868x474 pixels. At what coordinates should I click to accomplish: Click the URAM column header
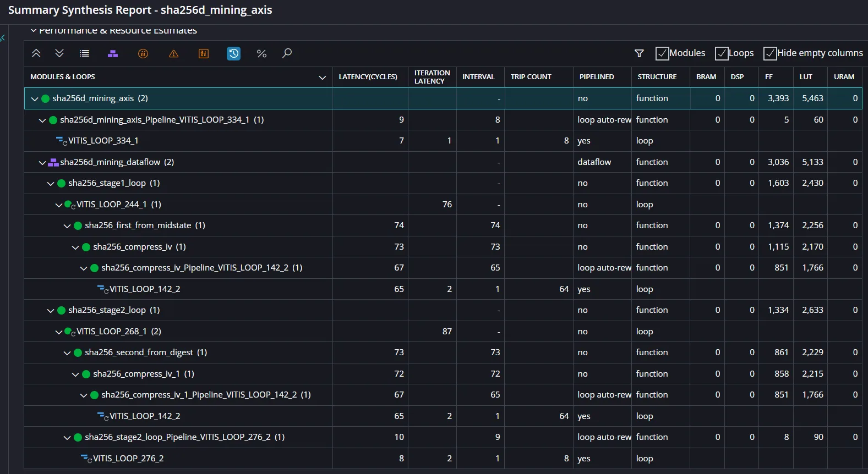(844, 77)
